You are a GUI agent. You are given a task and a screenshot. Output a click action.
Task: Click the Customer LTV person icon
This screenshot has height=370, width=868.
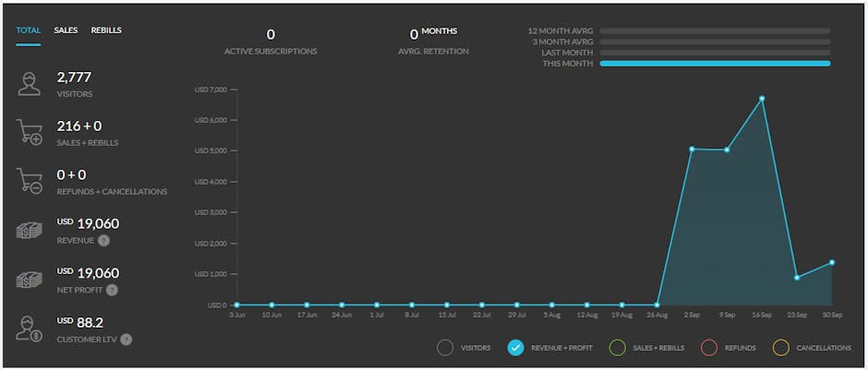[30, 329]
